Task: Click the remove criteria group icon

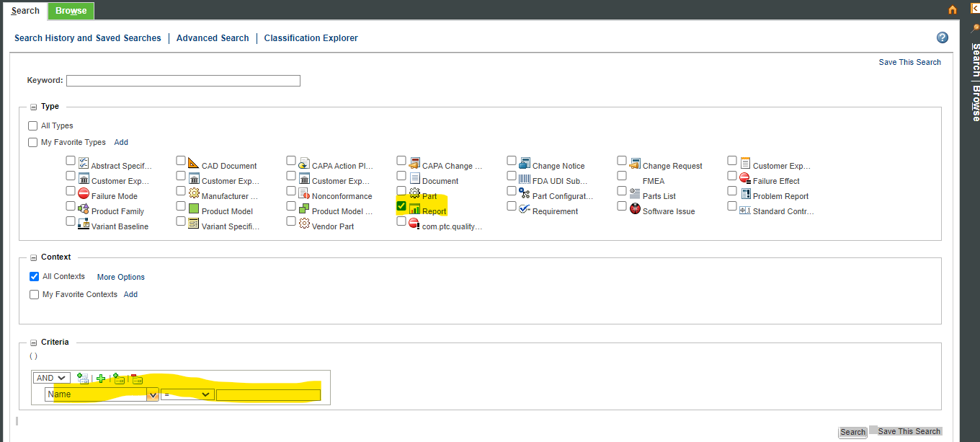Action: 137,378
